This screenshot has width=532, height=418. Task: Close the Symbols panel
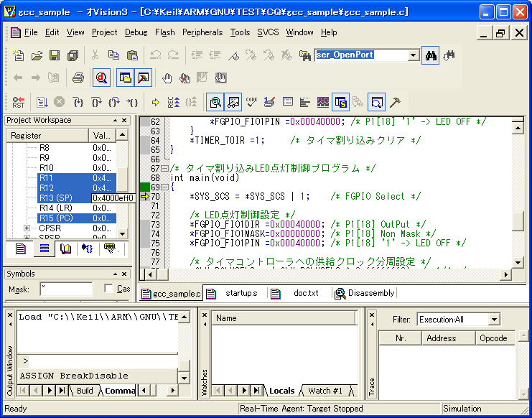124,274
